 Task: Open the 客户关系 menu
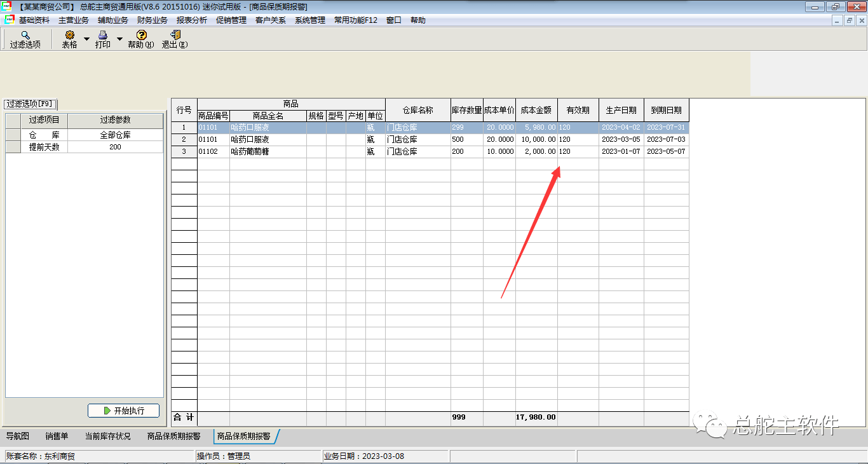(271, 20)
